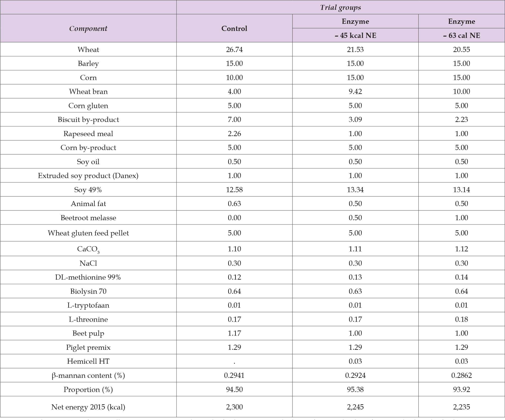Image resolution: width=505 pixels, height=420 pixels.
Task: Click value 3.09 in Biscuit by-product row
Action: (x=355, y=120)
